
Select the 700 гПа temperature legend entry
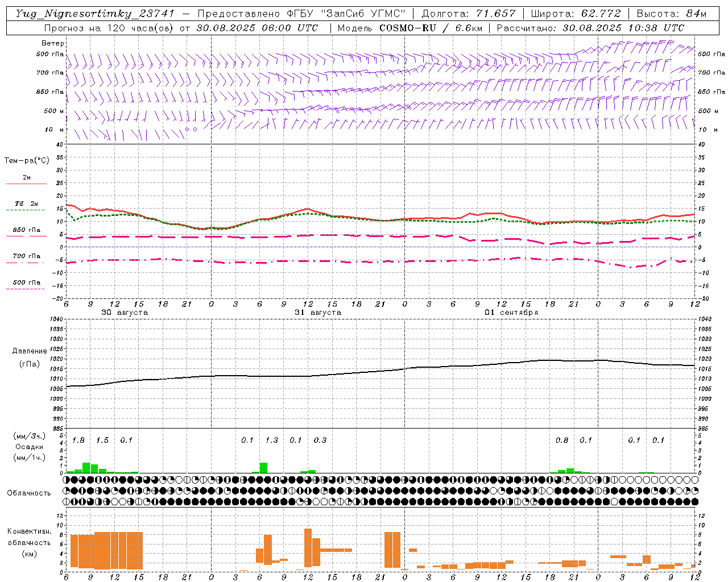coord(27,256)
